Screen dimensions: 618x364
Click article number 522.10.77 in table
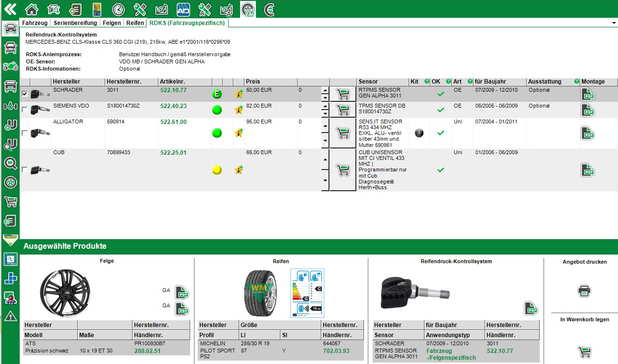pyautogui.click(x=173, y=90)
